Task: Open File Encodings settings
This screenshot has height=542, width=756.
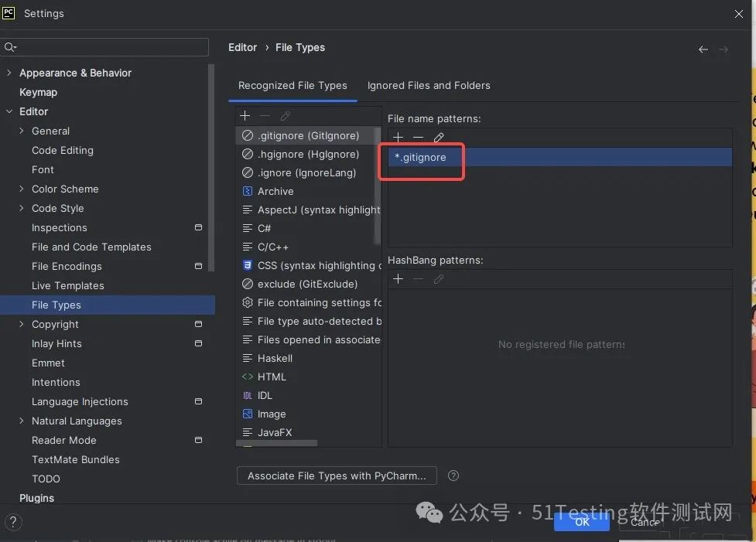Action: coord(67,266)
